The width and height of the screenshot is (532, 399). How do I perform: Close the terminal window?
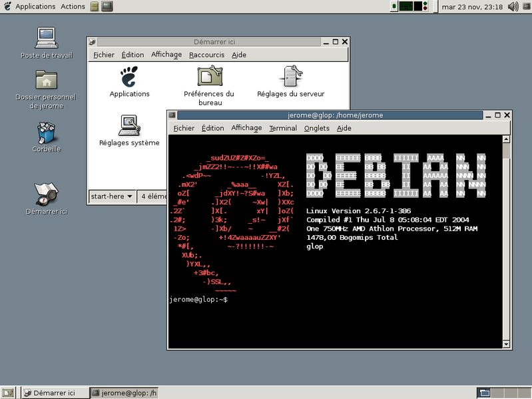click(x=507, y=115)
